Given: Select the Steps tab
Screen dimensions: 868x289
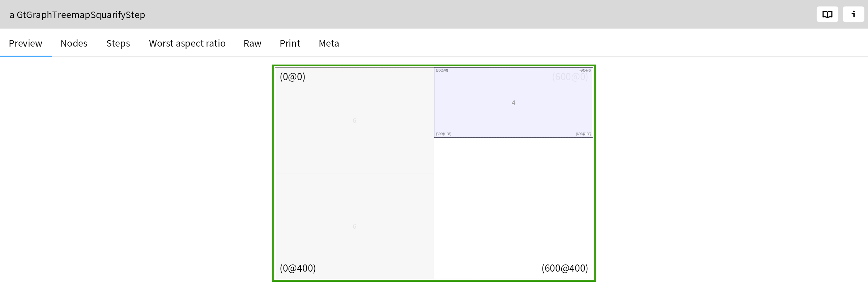Looking at the screenshot, I should [x=118, y=43].
